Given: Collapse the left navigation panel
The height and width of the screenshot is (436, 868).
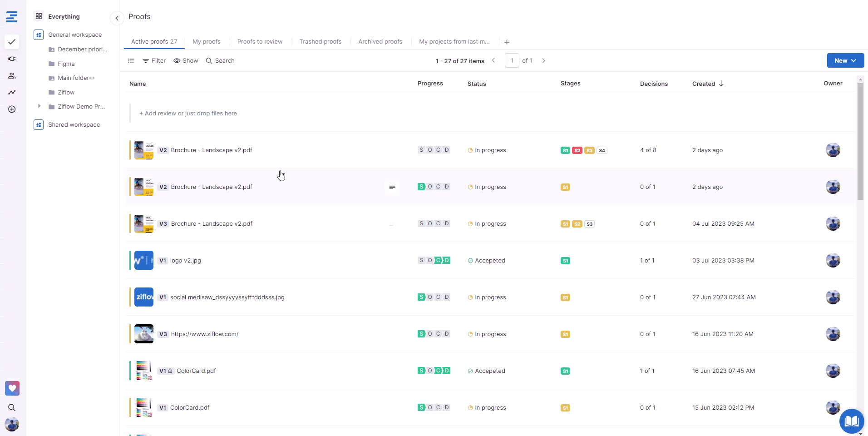Looking at the screenshot, I should click(x=117, y=18).
